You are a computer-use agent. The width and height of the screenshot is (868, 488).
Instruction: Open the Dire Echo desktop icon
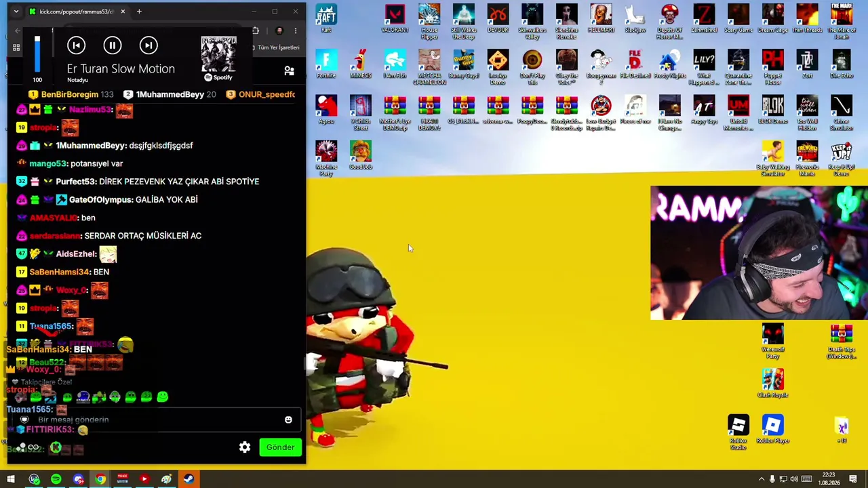pos(842,64)
